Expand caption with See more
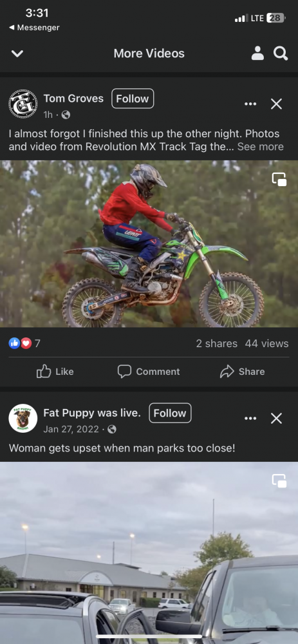This screenshot has width=298, height=644. (x=260, y=147)
